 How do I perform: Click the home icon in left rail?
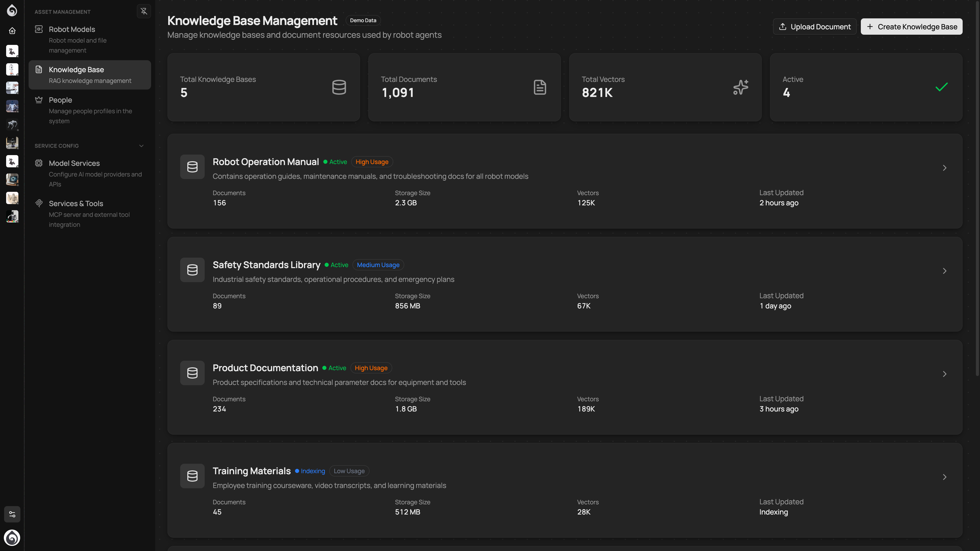coord(12,31)
